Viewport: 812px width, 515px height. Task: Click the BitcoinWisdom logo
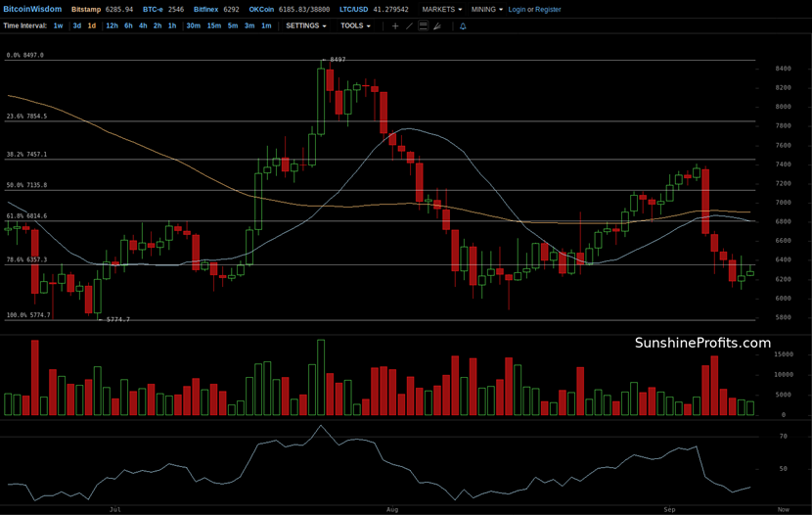pos(31,9)
